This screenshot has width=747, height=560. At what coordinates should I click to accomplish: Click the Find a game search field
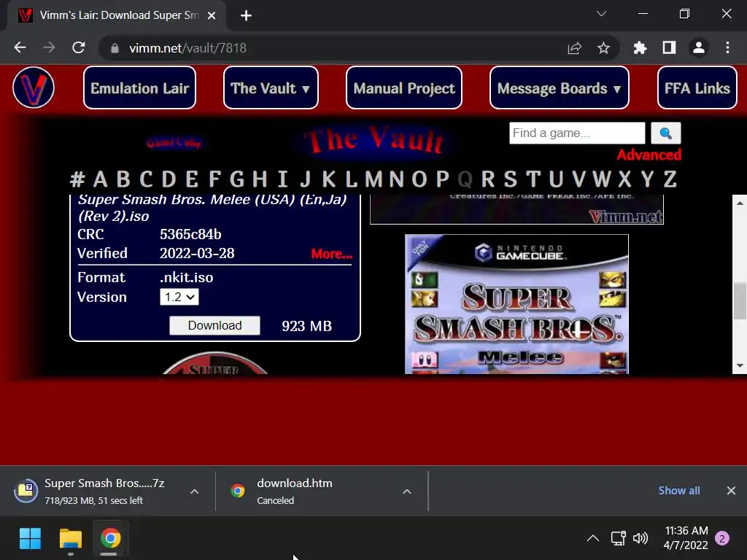577,133
